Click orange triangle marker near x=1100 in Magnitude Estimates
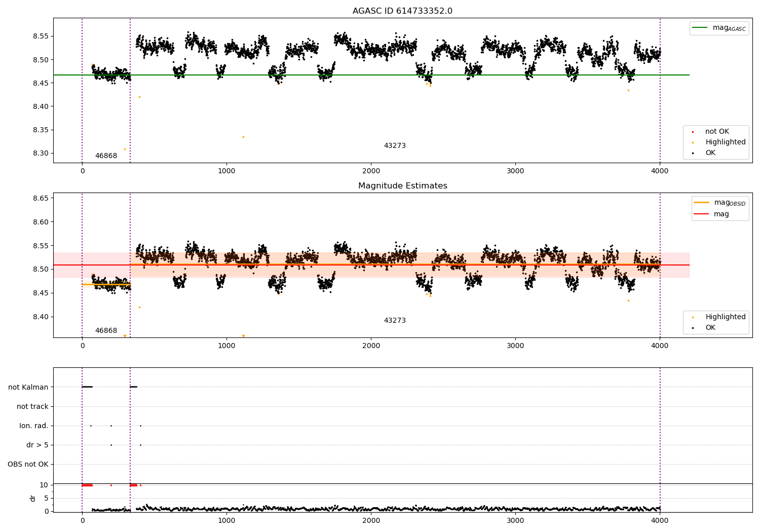Image resolution: width=760 pixels, height=532 pixels. pos(243,336)
